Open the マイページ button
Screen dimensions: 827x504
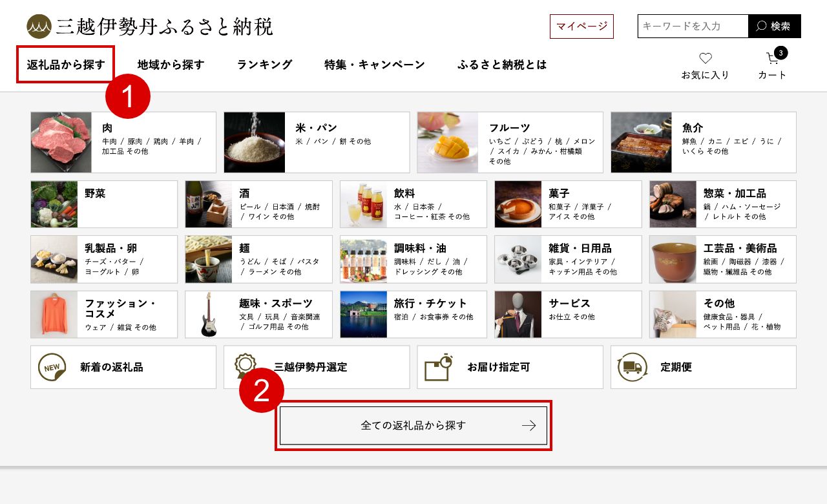coord(581,26)
